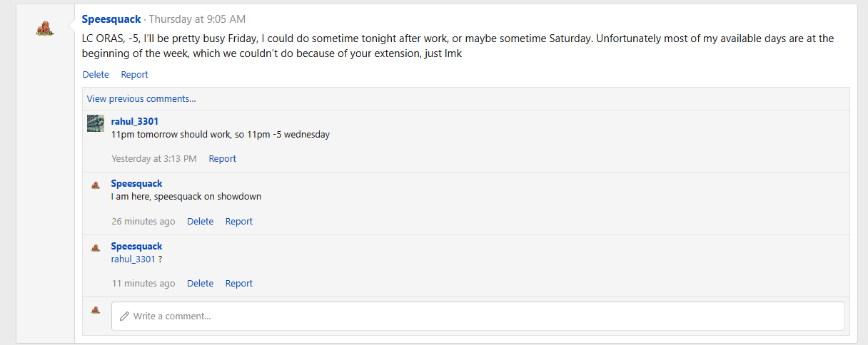Delete the "I am here" comment
The width and height of the screenshot is (868, 345).
click(200, 222)
